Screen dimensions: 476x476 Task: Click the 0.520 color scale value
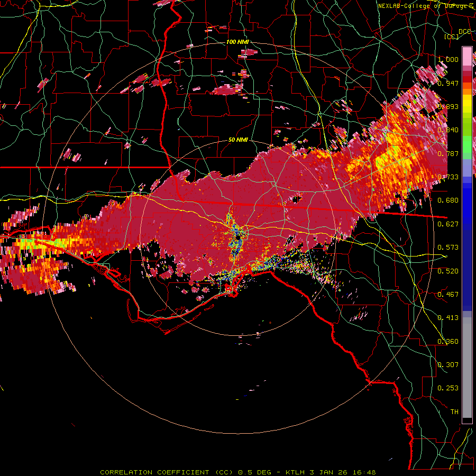(448, 271)
